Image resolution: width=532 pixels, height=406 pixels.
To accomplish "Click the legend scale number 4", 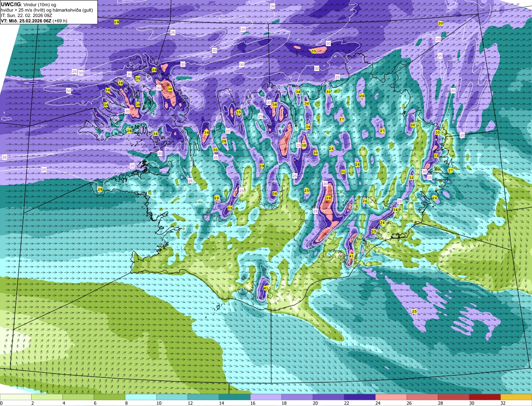I will (63, 403).
